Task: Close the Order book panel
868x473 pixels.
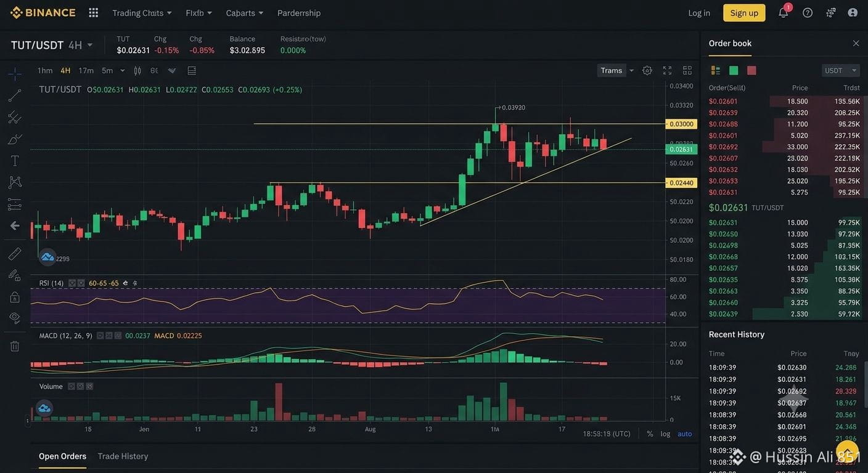Action: (856, 43)
